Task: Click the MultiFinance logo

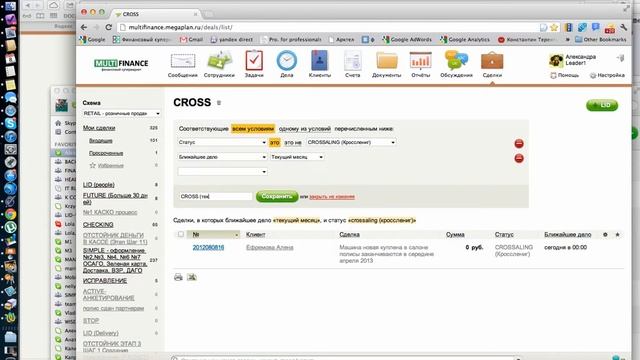Action: (121, 64)
